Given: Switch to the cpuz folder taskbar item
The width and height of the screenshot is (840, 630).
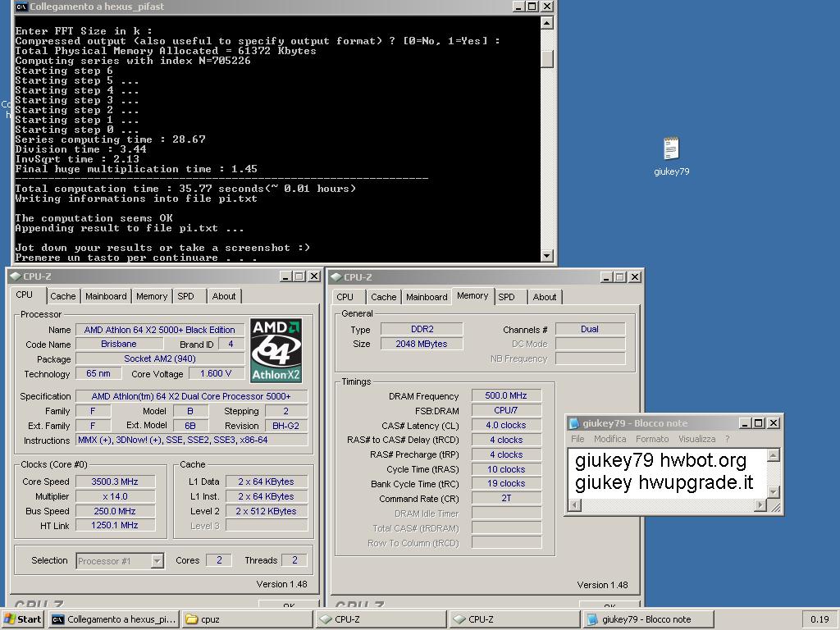Looking at the screenshot, I should tap(246, 619).
